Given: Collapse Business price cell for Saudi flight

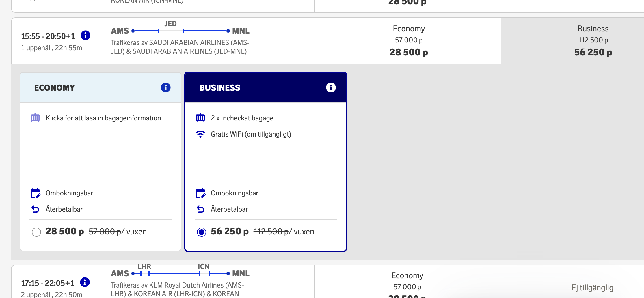Looking at the screenshot, I should pos(593,41).
